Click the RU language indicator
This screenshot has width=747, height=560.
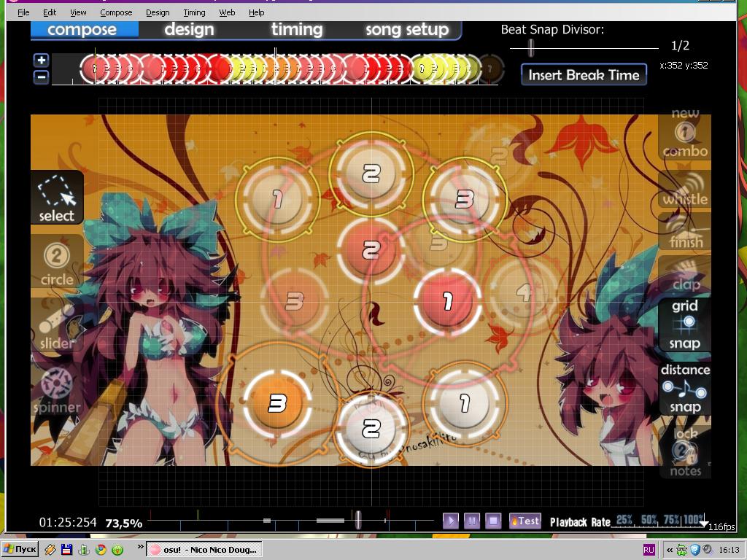649,550
